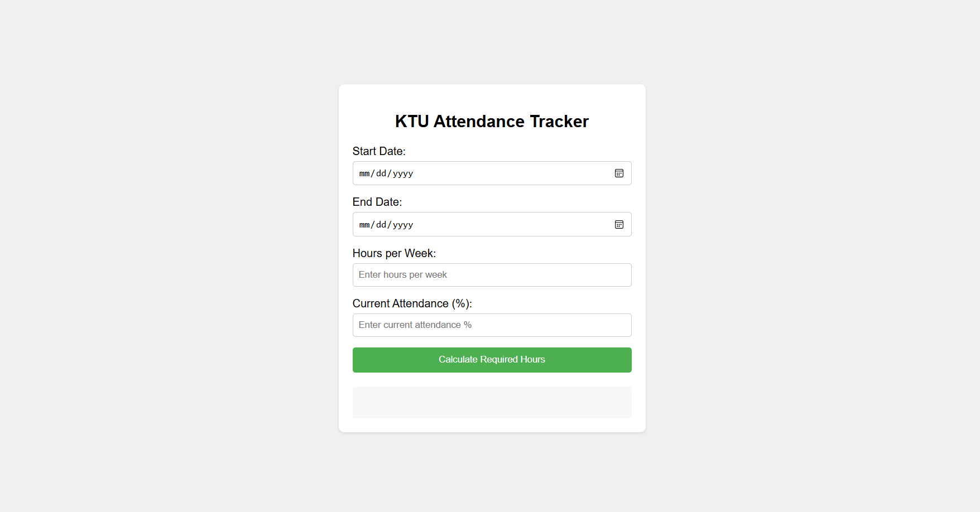Click the Start Date label text
Screen dimensions: 980x512
[379, 151]
